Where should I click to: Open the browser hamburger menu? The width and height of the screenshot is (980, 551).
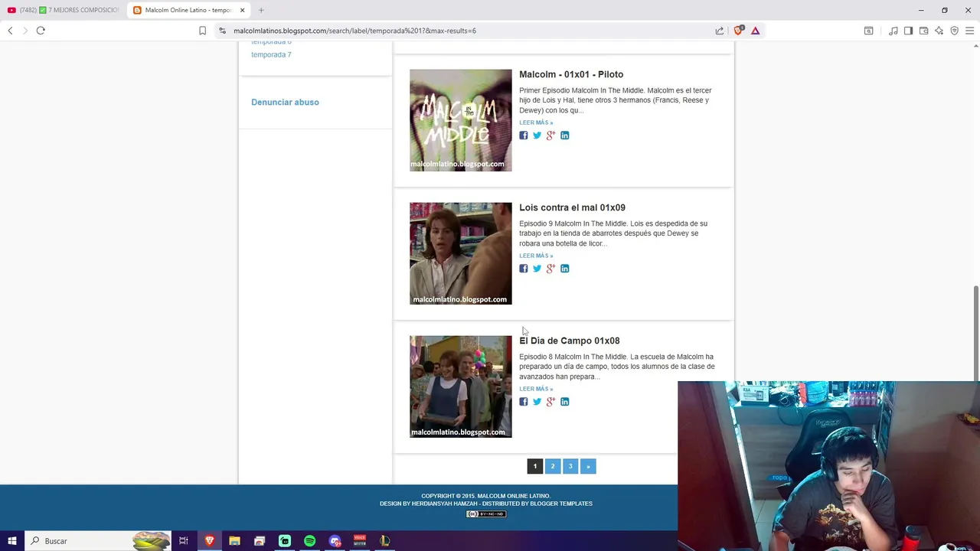(x=969, y=31)
